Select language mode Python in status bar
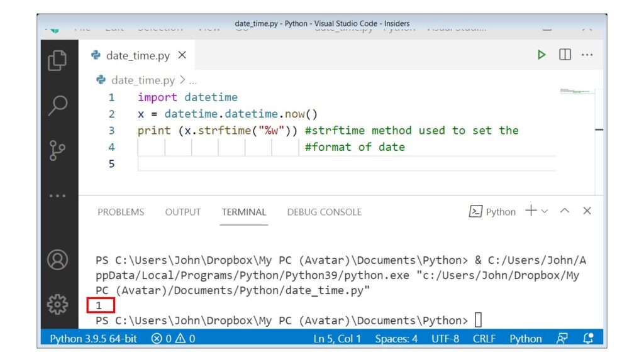Screen dimensions: 644x362 click(525, 339)
